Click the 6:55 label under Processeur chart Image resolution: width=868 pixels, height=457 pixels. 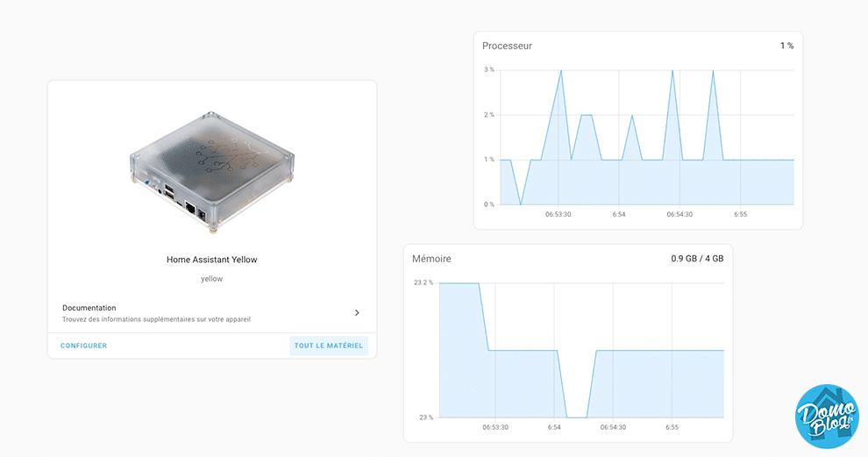coord(741,214)
